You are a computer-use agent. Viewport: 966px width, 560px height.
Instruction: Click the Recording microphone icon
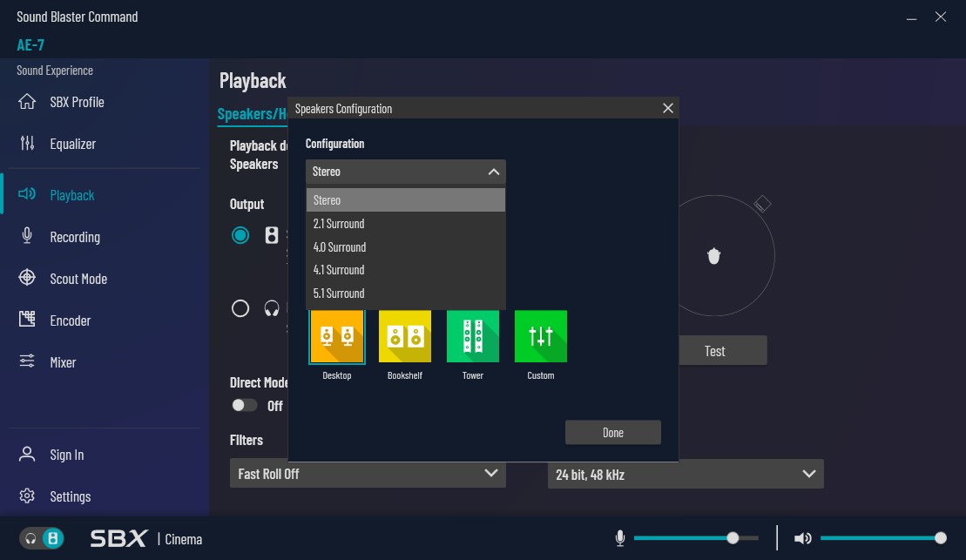click(27, 236)
